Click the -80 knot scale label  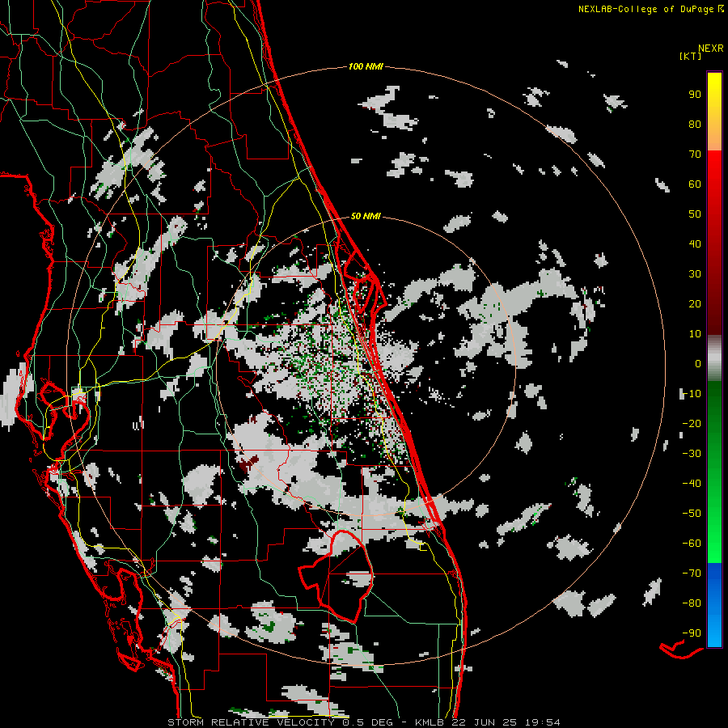(x=692, y=603)
